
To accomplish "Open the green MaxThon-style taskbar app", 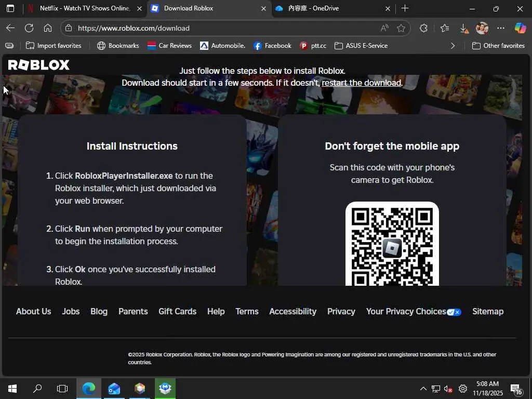I will (x=165, y=389).
